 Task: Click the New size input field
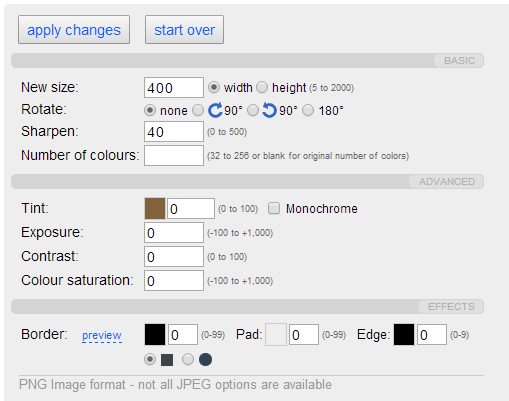[x=174, y=88]
